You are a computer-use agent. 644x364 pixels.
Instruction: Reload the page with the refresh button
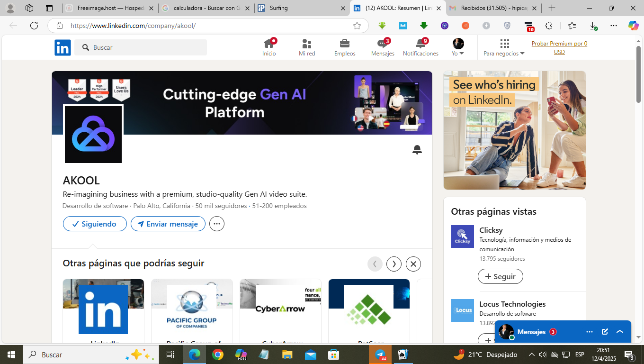tap(34, 26)
